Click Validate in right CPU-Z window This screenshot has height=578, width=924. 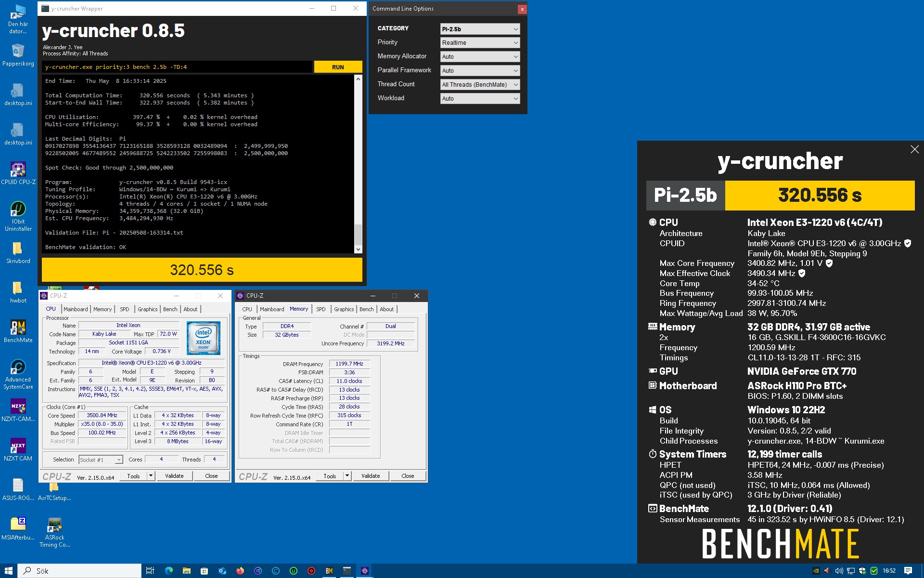(x=371, y=476)
